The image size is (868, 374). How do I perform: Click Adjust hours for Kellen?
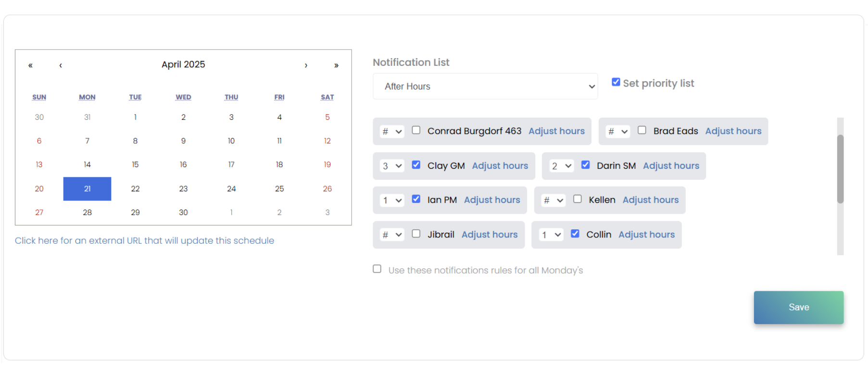click(650, 200)
